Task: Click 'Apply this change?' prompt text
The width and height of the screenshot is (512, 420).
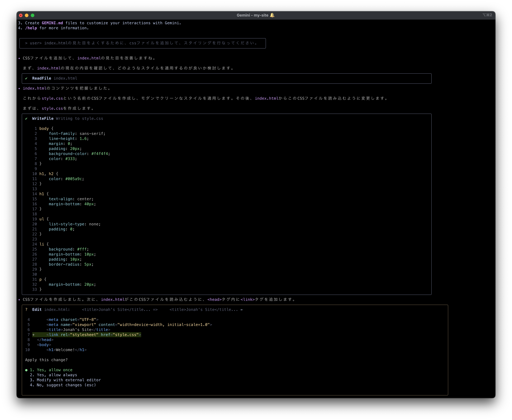Action: pos(46,360)
